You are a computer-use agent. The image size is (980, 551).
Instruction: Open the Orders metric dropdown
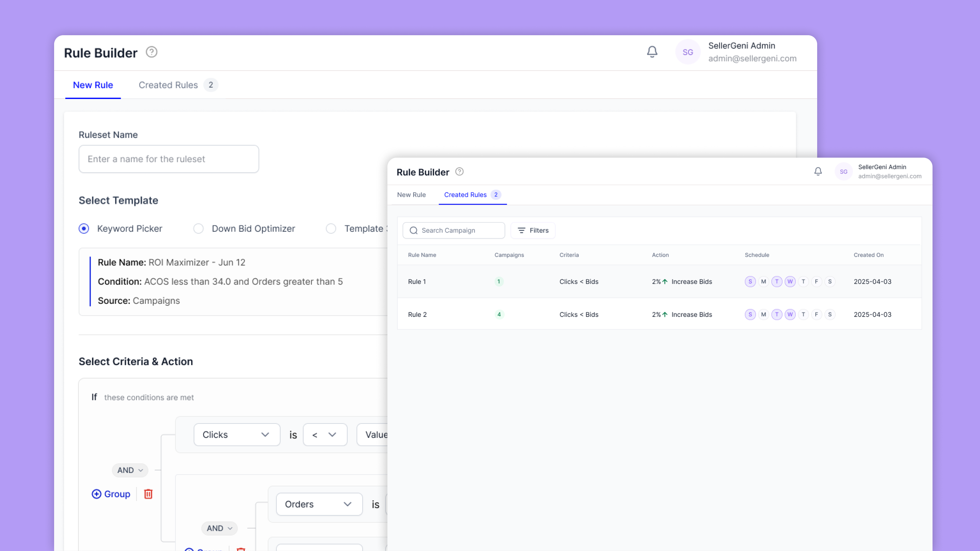click(x=319, y=504)
